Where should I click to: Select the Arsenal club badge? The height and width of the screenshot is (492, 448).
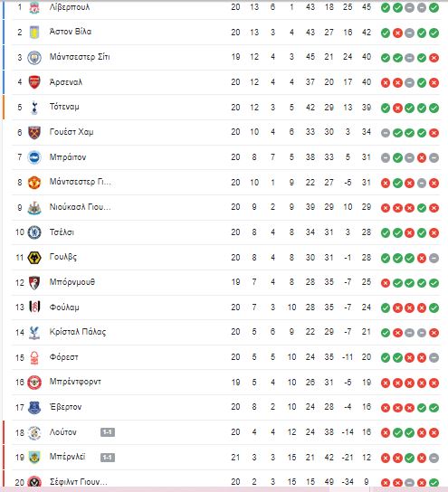[x=34, y=82]
